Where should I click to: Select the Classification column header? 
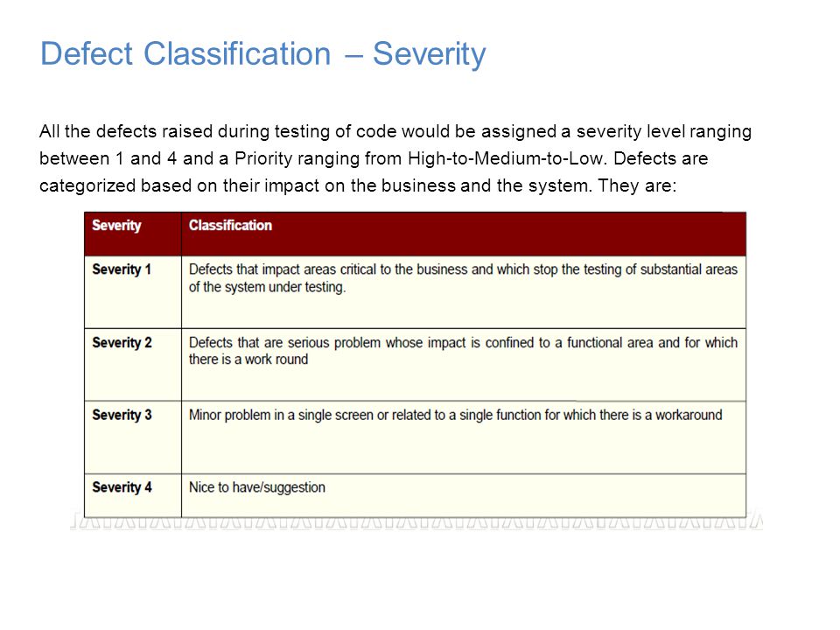click(x=230, y=225)
